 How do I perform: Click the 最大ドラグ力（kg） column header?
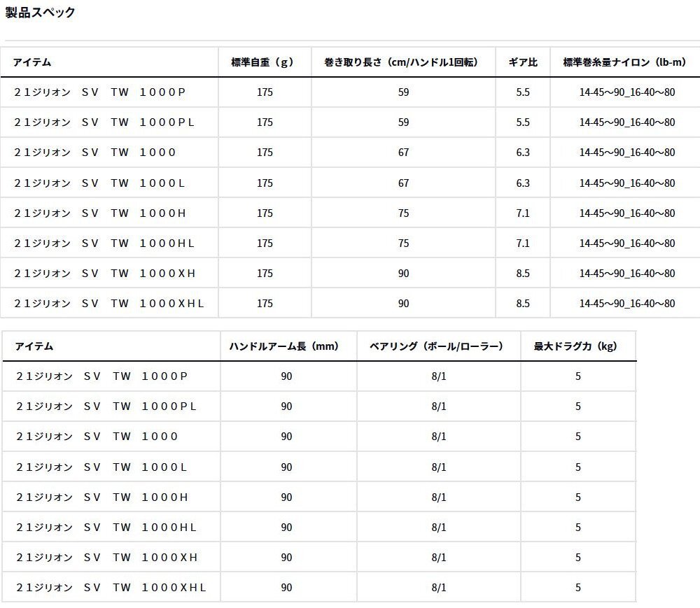click(x=575, y=345)
